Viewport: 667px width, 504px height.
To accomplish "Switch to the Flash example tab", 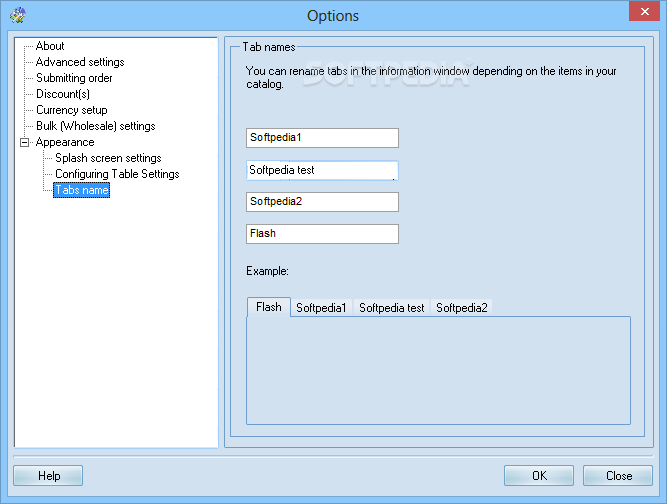I will pos(269,307).
